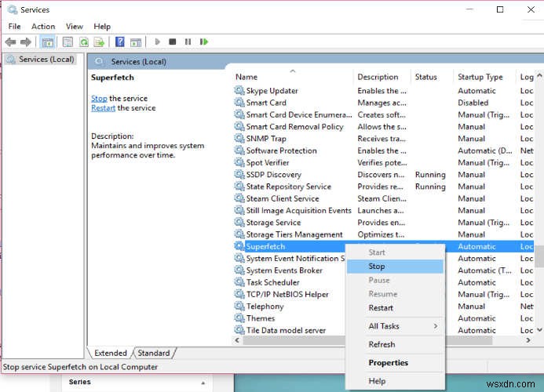Click the gear icon beside SNMP Trap
The width and height of the screenshot is (544, 392).
239,138
